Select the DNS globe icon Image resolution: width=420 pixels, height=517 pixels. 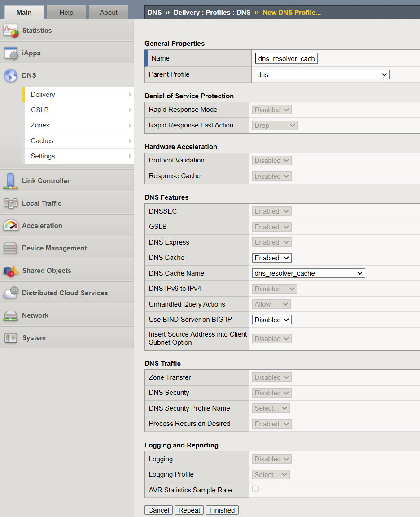pyautogui.click(x=12, y=75)
